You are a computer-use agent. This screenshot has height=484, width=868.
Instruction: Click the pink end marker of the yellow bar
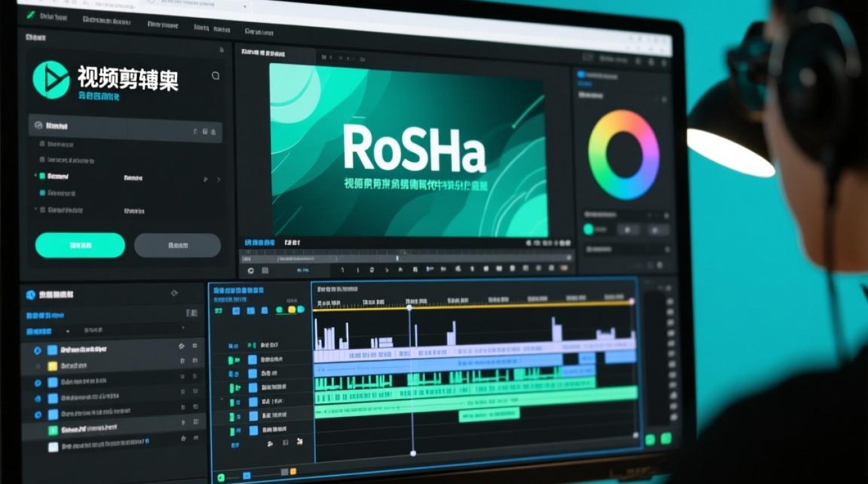click(x=631, y=301)
